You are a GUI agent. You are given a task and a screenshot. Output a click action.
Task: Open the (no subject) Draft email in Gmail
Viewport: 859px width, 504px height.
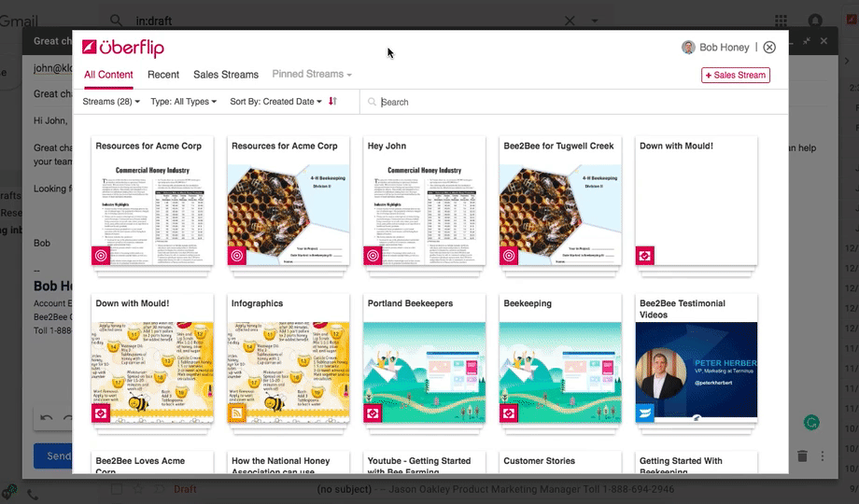coord(496,489)
